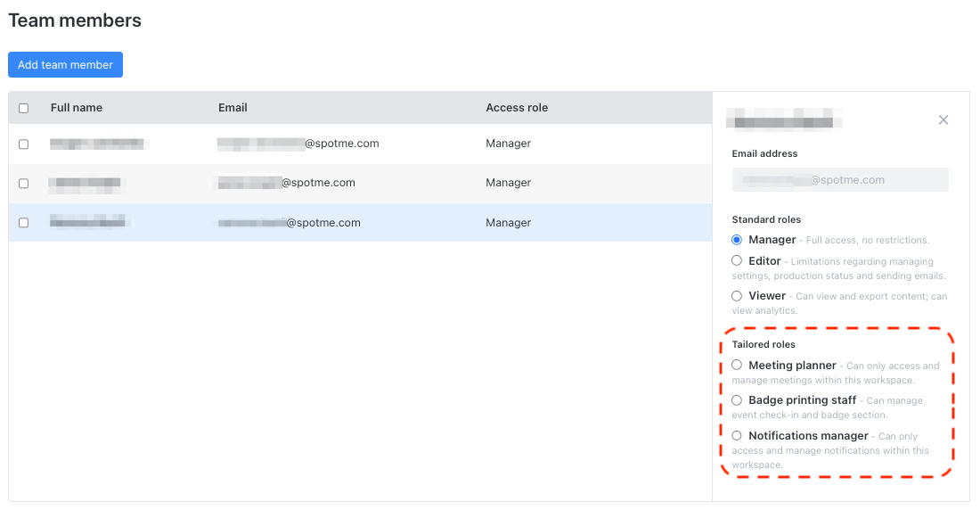980x510 pixels.
Task: Check the first team member row checkbox
Action: [24, 144]
